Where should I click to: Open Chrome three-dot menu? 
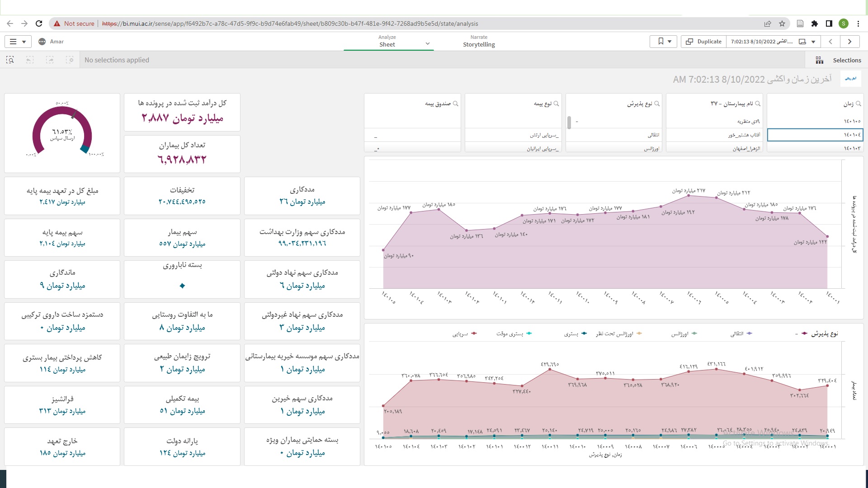859,23
